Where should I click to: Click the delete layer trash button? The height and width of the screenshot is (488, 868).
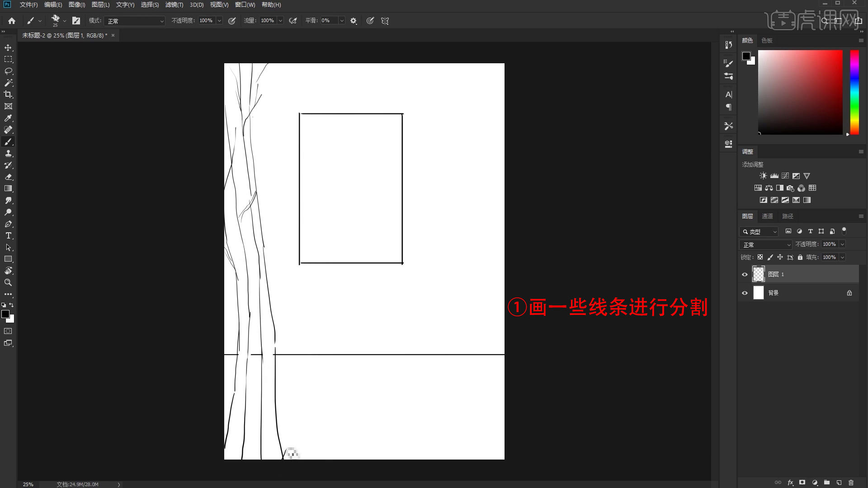851,482
